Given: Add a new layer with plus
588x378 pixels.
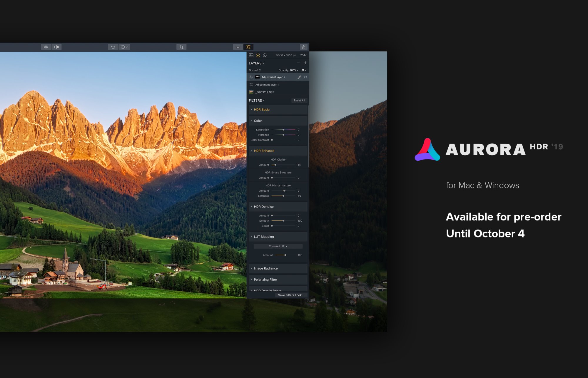Looking at the screenshot, I should point(305,63).
